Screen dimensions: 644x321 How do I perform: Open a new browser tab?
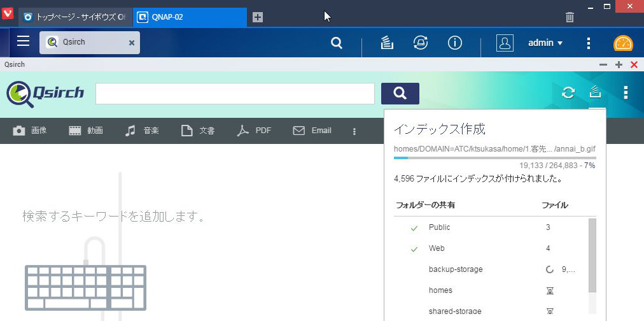[x=258, y=17]
